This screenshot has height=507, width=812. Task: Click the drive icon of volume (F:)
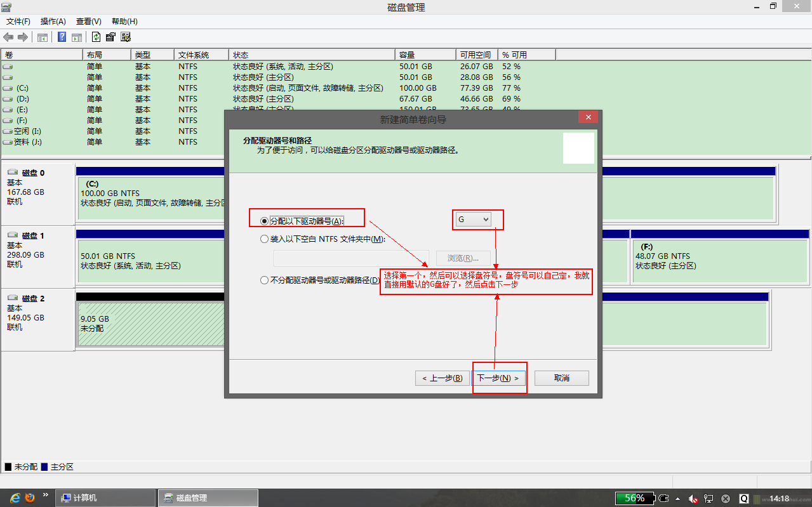click(x=8, y=121)
